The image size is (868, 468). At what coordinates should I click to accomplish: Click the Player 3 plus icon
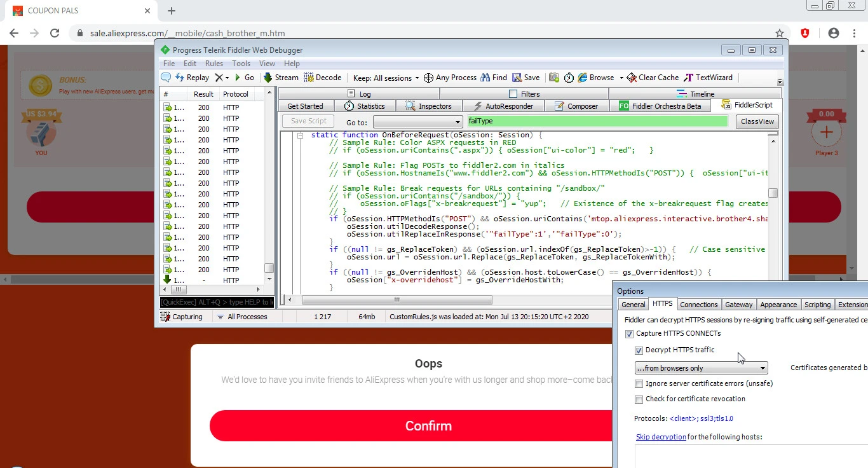pos(826,132)
